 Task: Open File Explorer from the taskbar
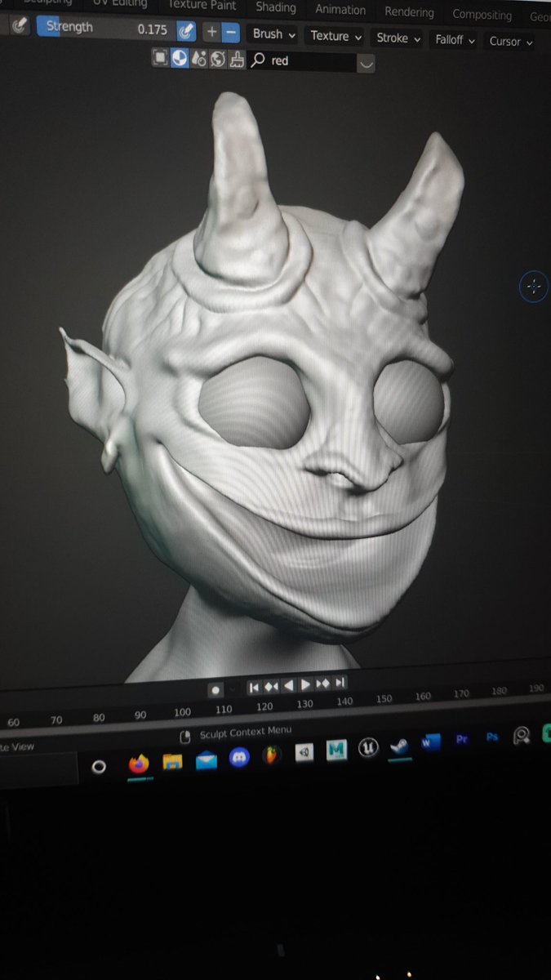click(172, 762)
